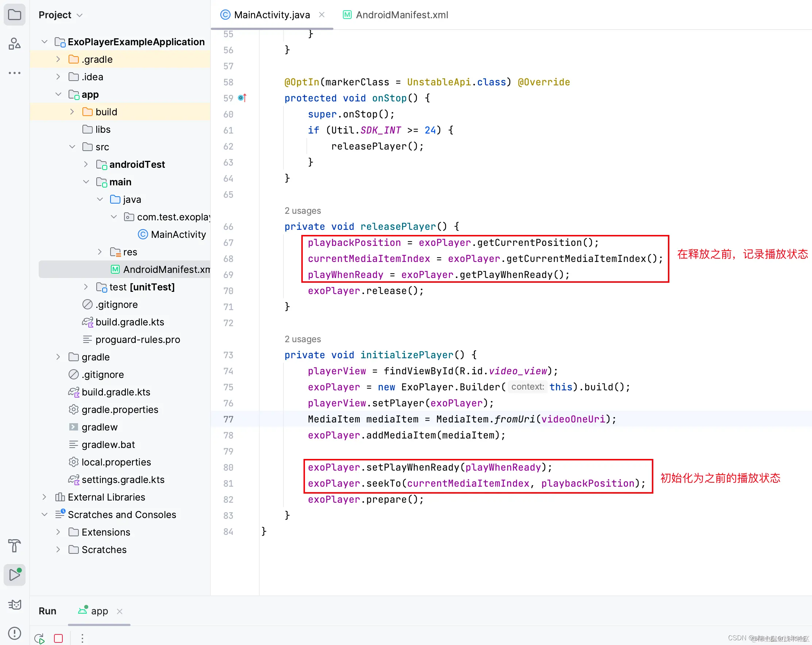812x645 pixels.
Task: Open the Build hammer tool window
Action: pyautogui.click(x=14, y=545)
